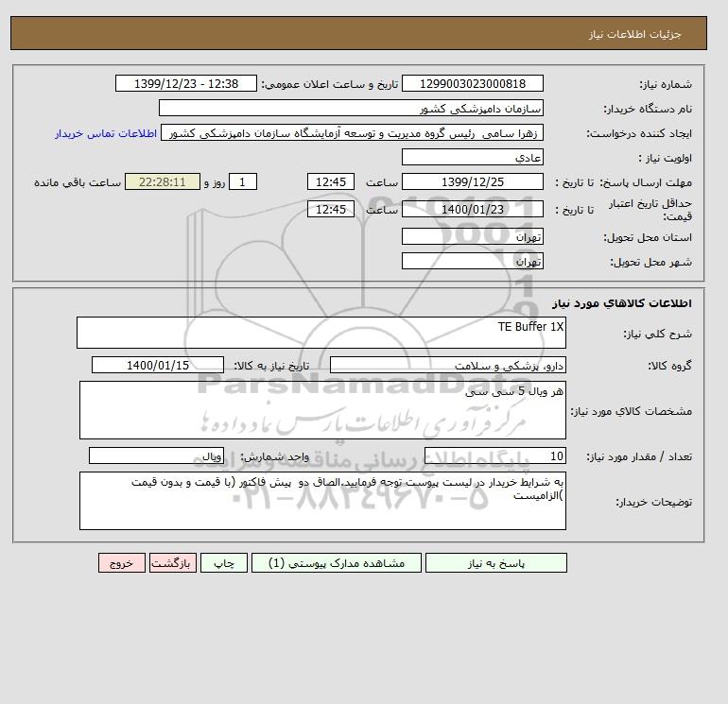Click the بازگشت back button
Screen dimensions: 728x704
coord(173,563)
